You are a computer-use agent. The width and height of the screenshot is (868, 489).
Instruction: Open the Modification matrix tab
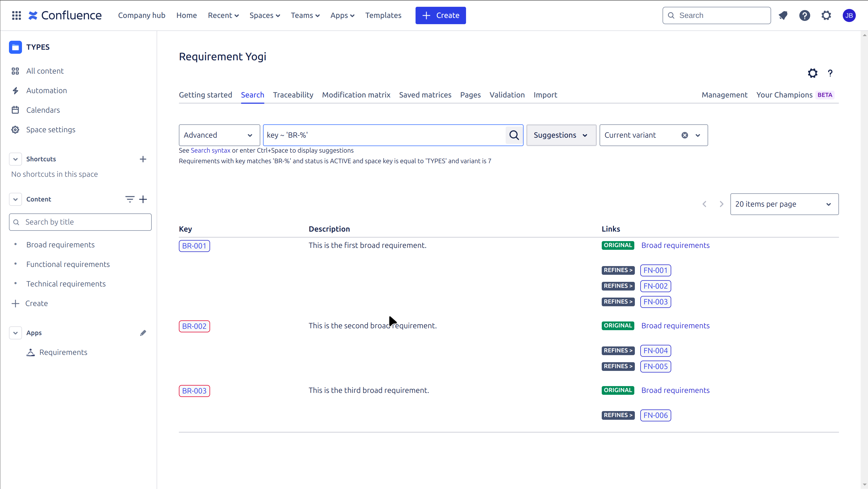click(x=356, y=95)
